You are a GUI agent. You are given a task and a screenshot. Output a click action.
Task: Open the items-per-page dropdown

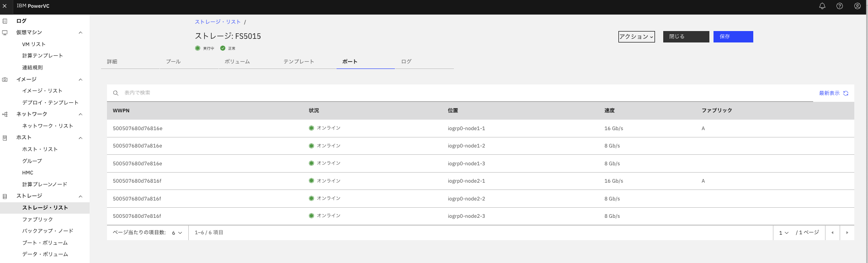pyautogui.click(x=177, y=233)
